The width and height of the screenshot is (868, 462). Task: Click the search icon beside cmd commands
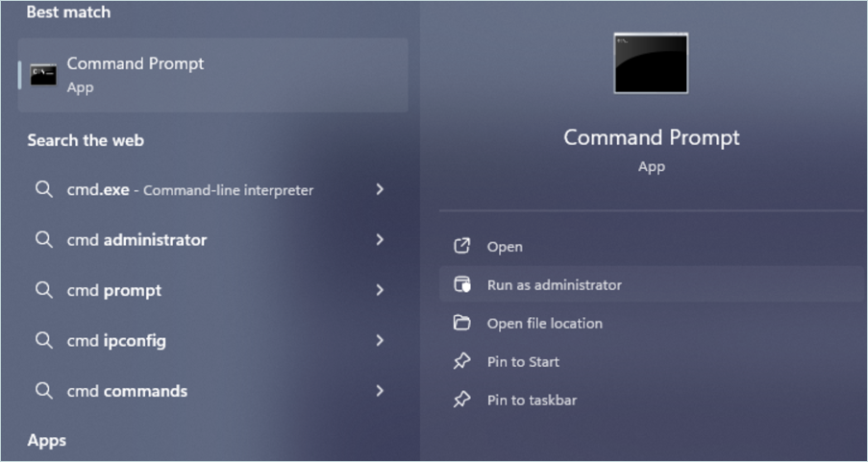point(43,391)
